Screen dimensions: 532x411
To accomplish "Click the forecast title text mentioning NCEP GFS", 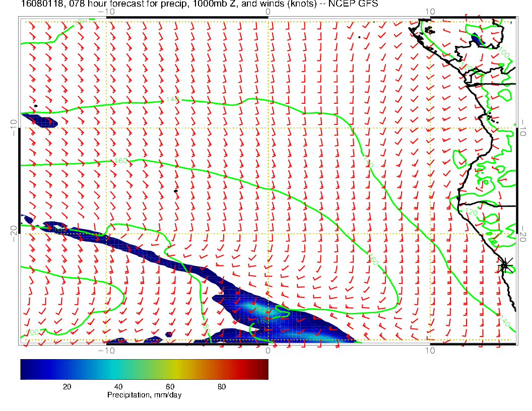I will [199, 4].
